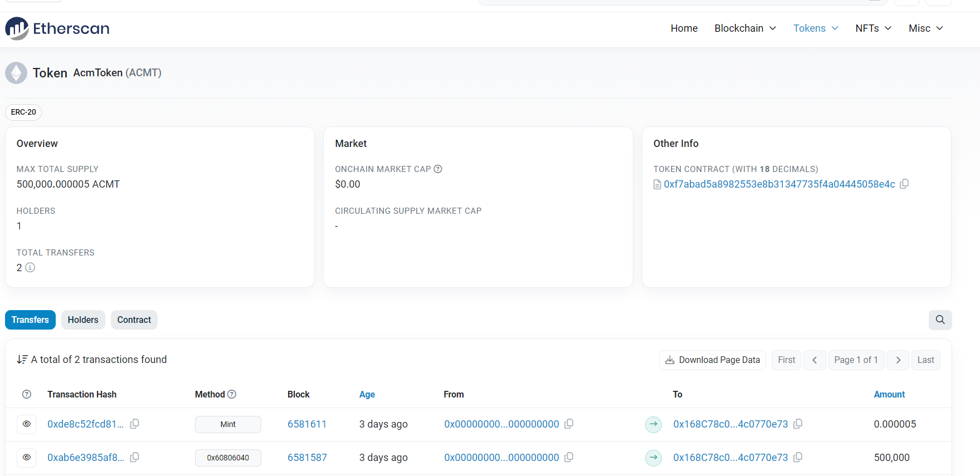Click the 500,000 amount value
Image resolution: width=980 pixels, height=476 pixels.
pos(891,458)
